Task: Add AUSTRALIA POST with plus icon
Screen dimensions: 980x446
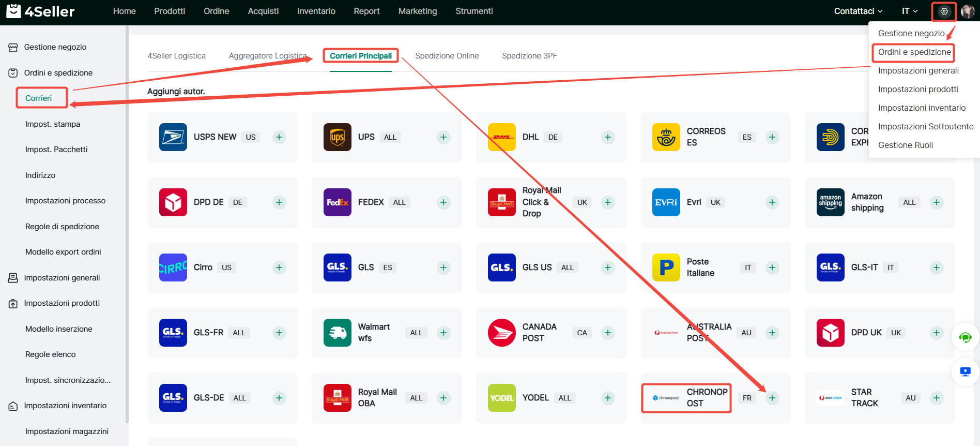Action: pyautogui.click(x=772, y=333)
